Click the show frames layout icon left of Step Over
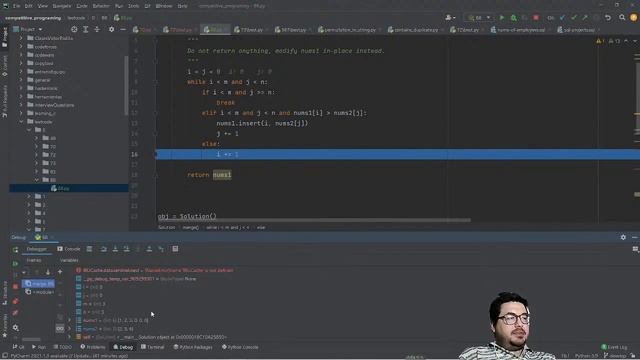640x360 pixels. [89, 249]
